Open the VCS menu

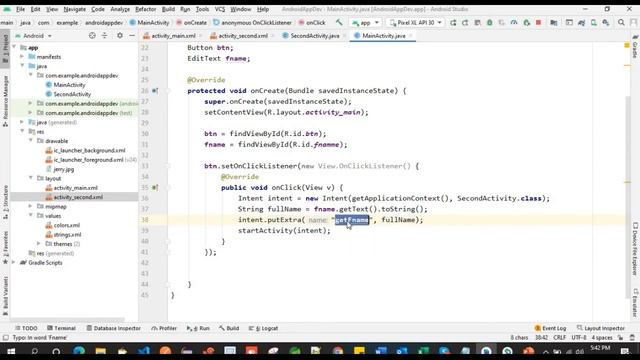[220, 9]
